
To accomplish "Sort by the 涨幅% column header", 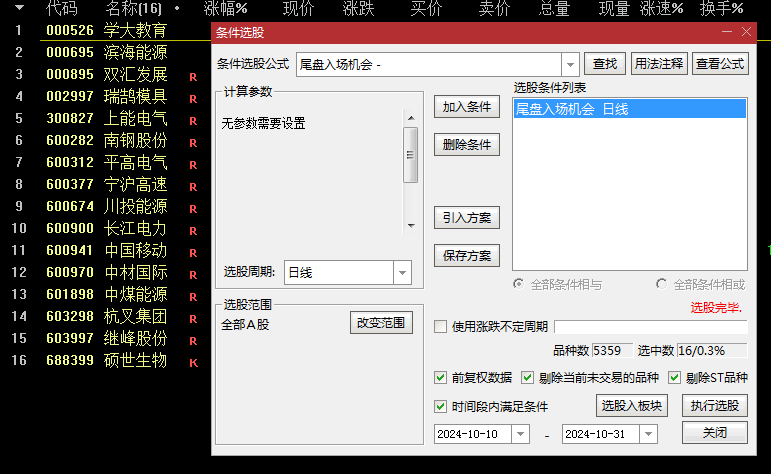I will pyautogui.click(x=226, y=8).
